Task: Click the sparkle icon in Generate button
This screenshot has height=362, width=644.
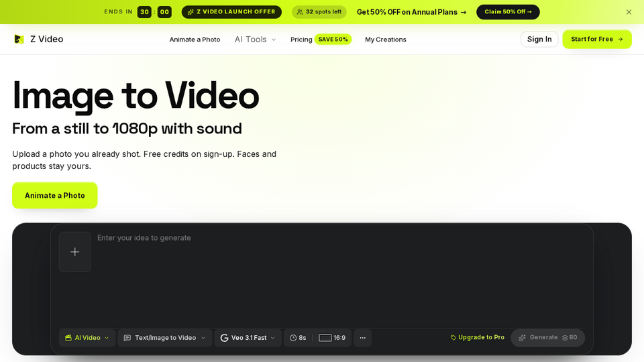Action: click(522, 338)
